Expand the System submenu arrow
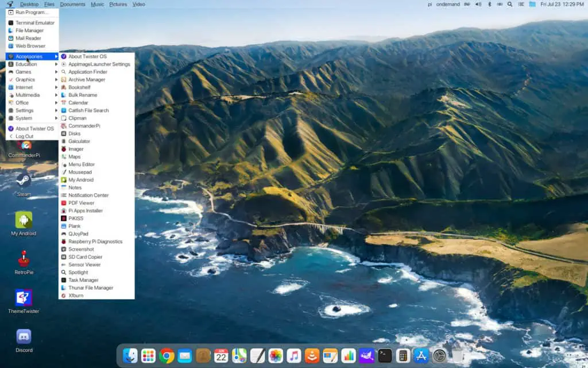Viewport: 588px width, 368px height. (56, 118)
